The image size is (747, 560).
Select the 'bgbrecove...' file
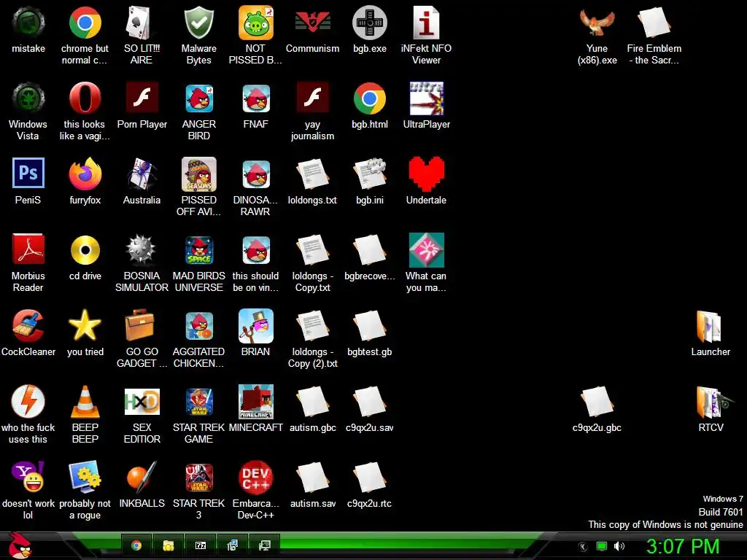point(369,250)
